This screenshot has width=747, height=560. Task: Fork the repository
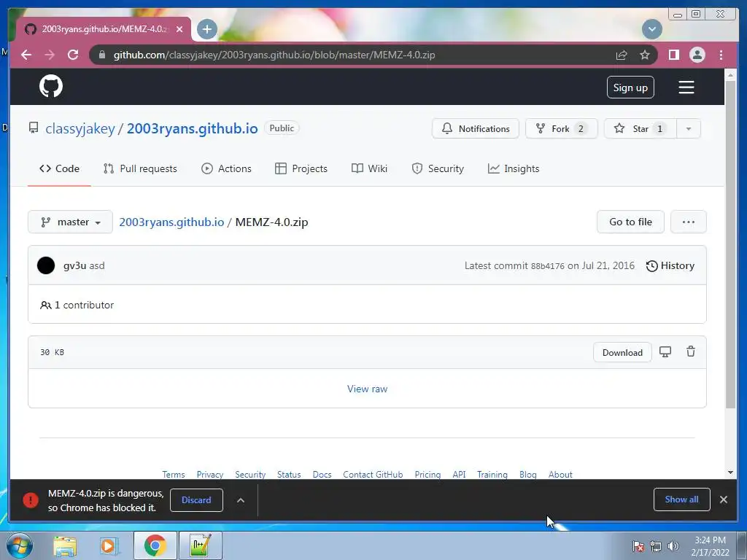click(561, 128)
